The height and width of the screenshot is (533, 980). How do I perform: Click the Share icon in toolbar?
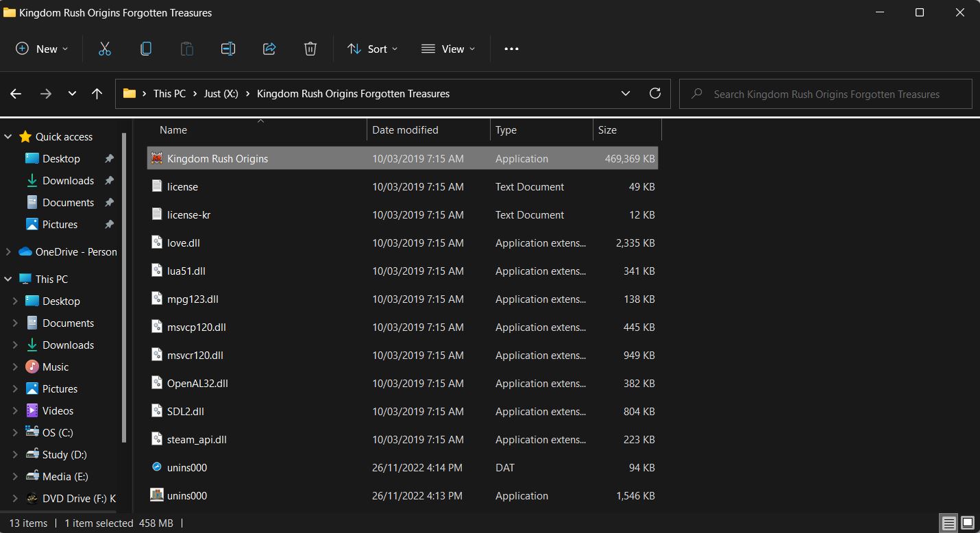coord(269,49)
